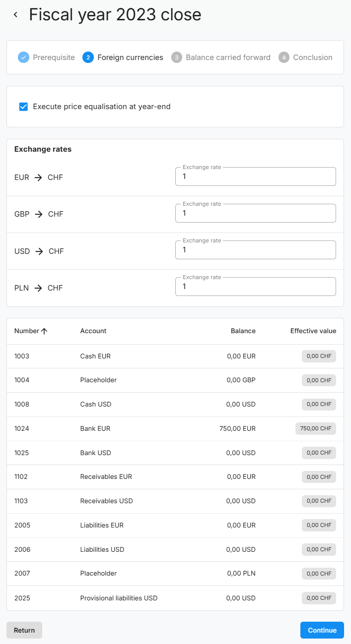Click the sort arrow next to Number
Screen dimensions: 351x644
[44, 331]
